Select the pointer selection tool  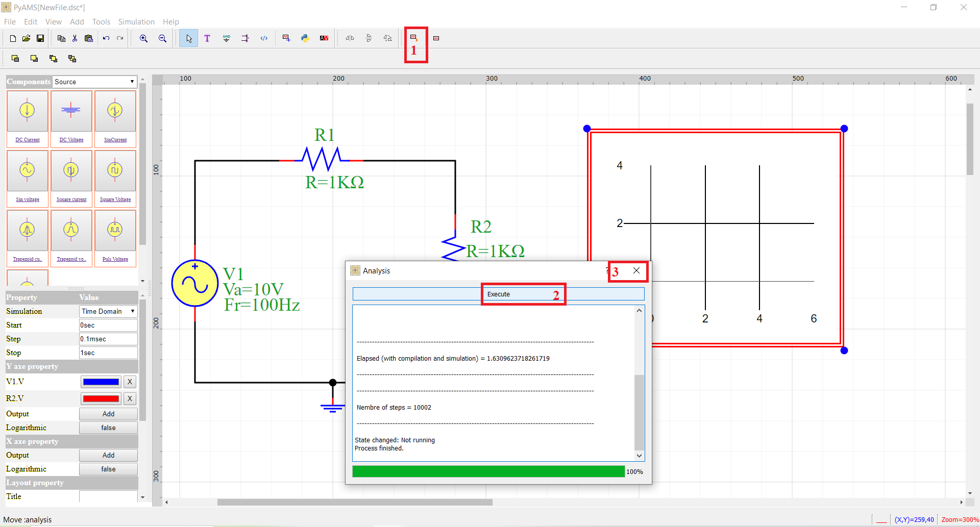[x=189, y=38]
